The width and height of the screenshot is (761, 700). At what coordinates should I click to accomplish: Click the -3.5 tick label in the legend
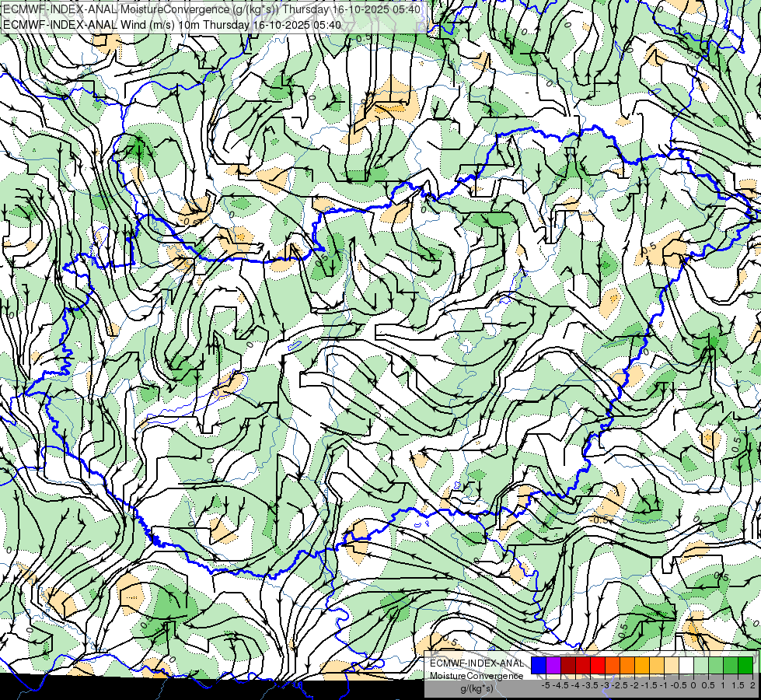tap(590, 685)
